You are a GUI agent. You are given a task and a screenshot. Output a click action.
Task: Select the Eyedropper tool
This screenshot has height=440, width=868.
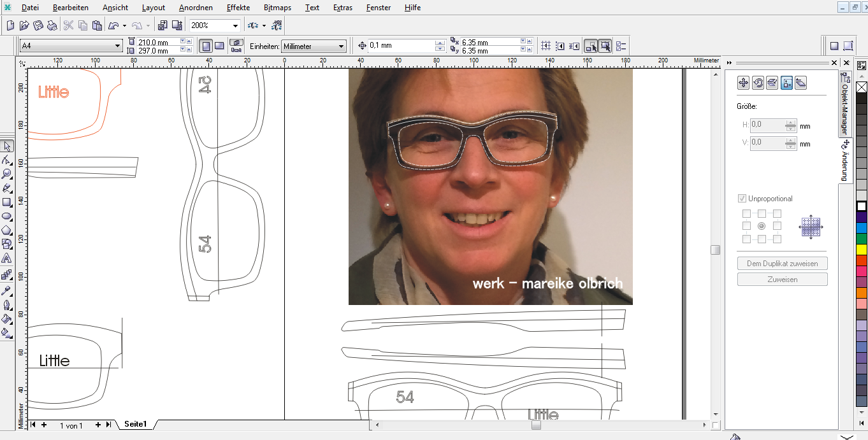7,290
